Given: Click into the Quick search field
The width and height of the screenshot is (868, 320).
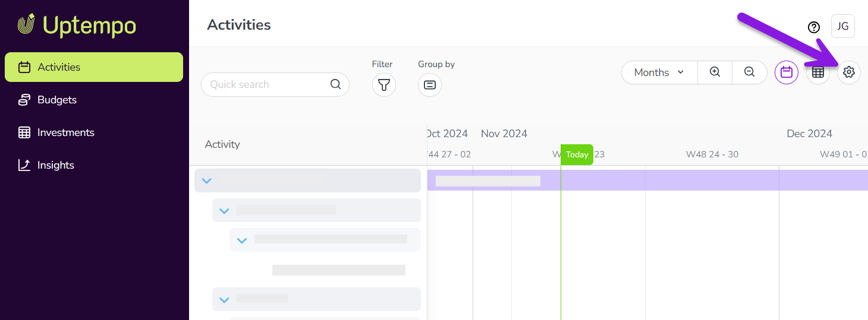Looking at the screenshot, I should 275,84.
